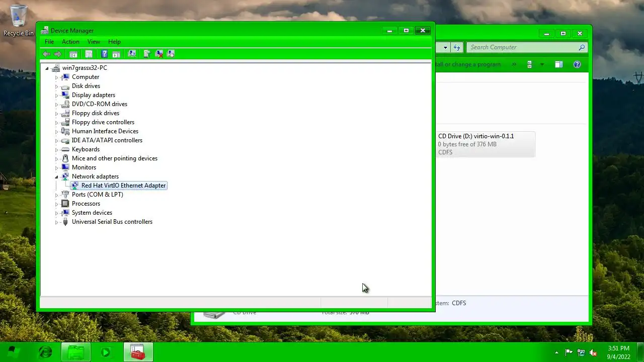
Task: Open the Windows Start button
Action: (14, 352)
